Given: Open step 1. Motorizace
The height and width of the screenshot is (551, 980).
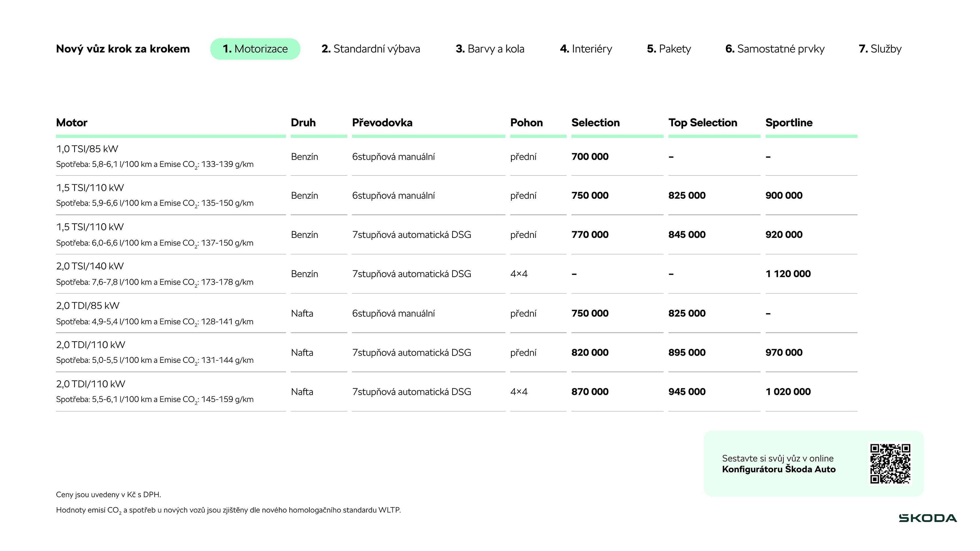Looking at the screenshot, I should (255, 49).
